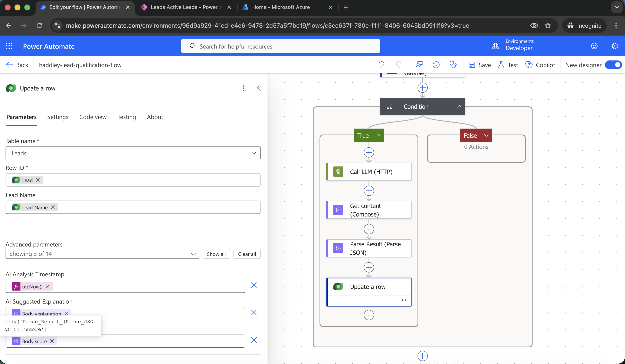Screen dimensions: 625x364
Task: Open the app launcher waffle icon
Action: (x=9, y=46)
